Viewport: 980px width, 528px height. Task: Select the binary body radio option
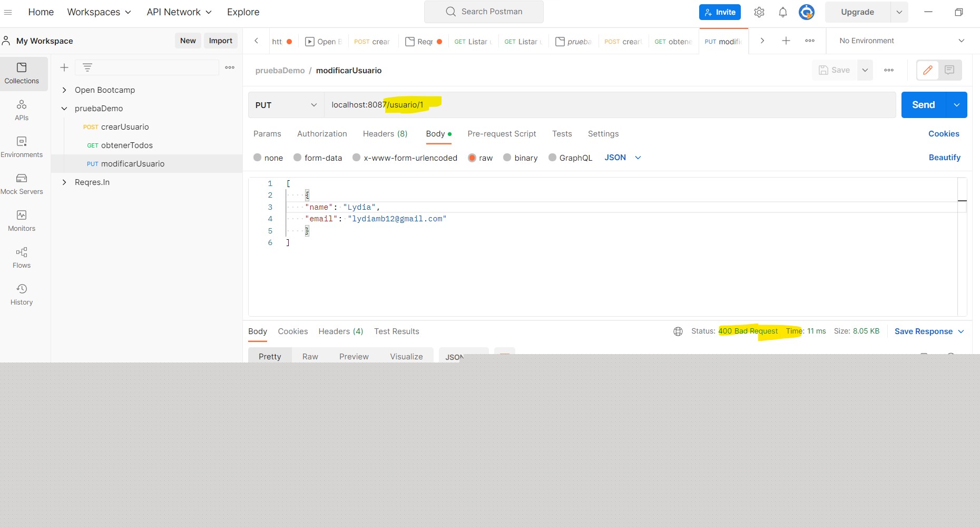pyautogui.click(x=507, y=158)
